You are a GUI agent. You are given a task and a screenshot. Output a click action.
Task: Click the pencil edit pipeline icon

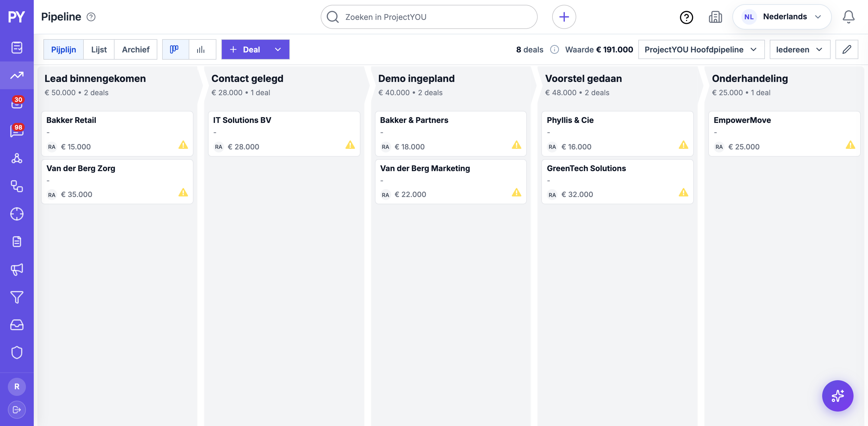point(846,49)
